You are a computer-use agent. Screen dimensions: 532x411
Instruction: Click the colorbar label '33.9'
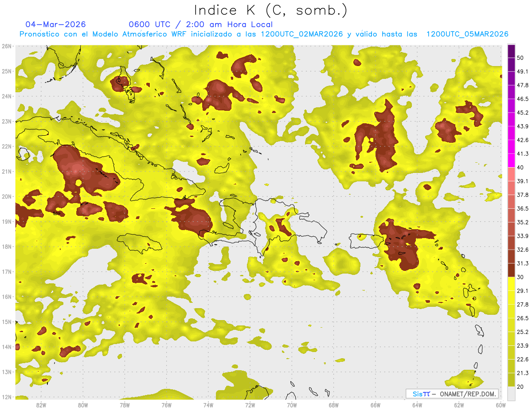point(523,236)
